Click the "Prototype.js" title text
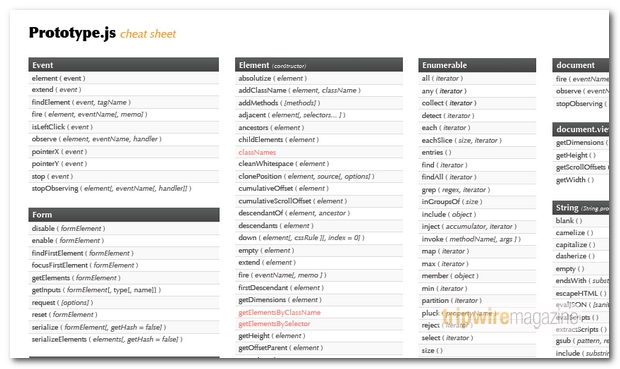The height and width of the screenshot is (369, 620). 72,33
